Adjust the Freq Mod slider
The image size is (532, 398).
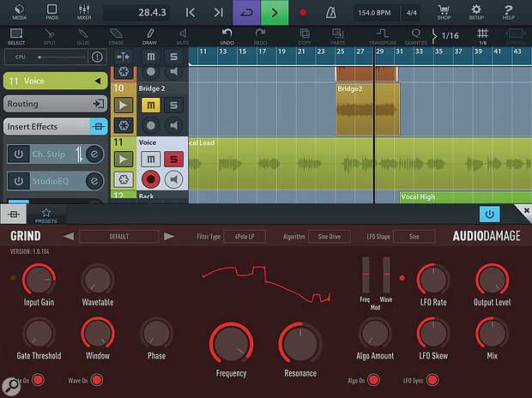tap(366, 274)
